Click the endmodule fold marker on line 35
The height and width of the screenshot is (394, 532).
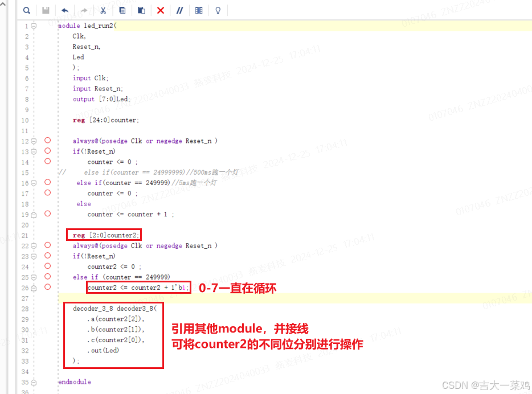[34, 382]
